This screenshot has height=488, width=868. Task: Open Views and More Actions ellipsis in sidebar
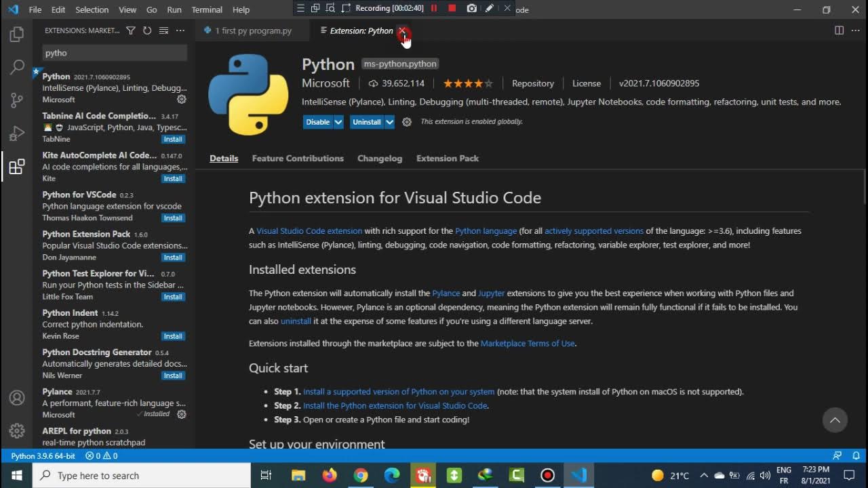pos(180,30)
